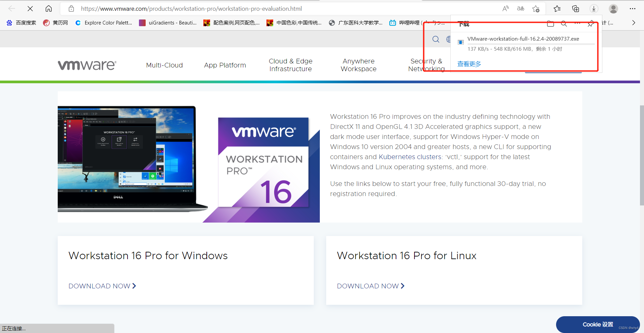This screenshot has width=644, height=333.
Task: Click 查看更多 link in downloads
Action: click(x=469, y=64)
